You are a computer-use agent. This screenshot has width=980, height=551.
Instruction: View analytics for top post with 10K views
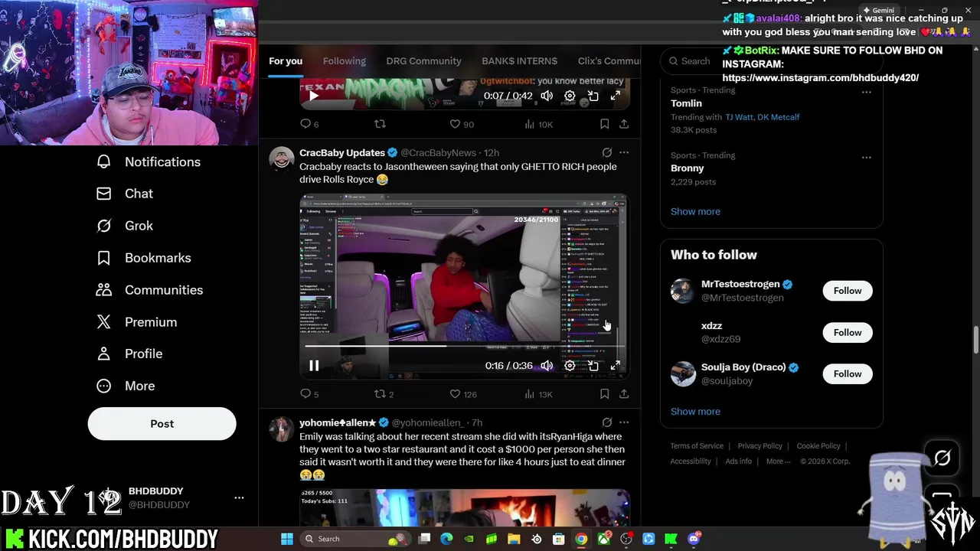click(x=538, y=124)
